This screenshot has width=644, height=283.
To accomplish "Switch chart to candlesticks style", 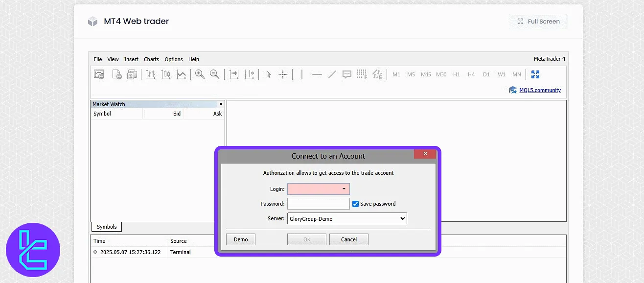I will click(x=166, y=74).
